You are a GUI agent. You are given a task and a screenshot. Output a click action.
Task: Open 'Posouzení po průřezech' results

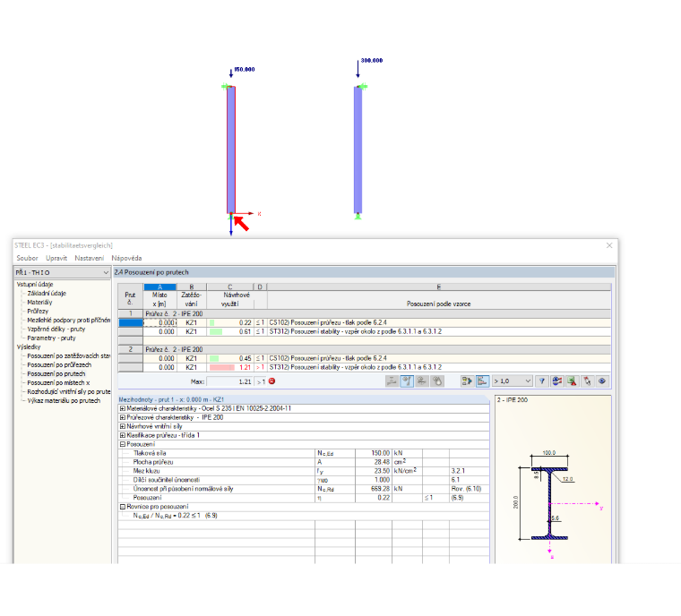59,364
